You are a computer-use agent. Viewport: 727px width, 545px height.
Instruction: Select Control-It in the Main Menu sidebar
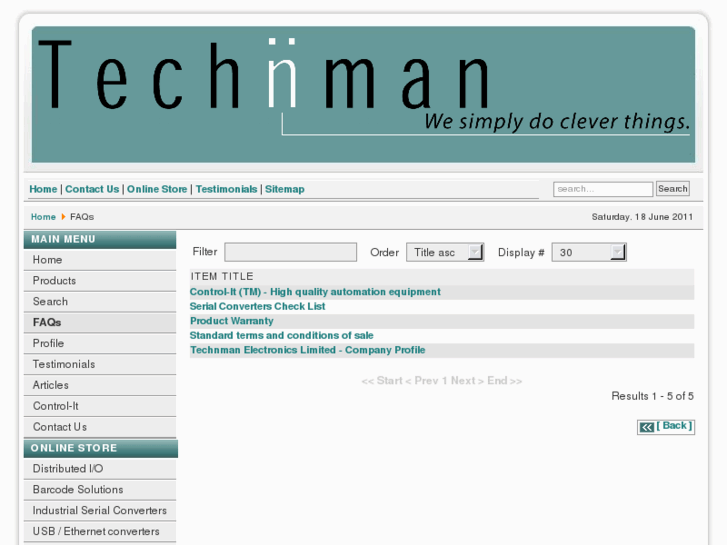coord(100,406)
